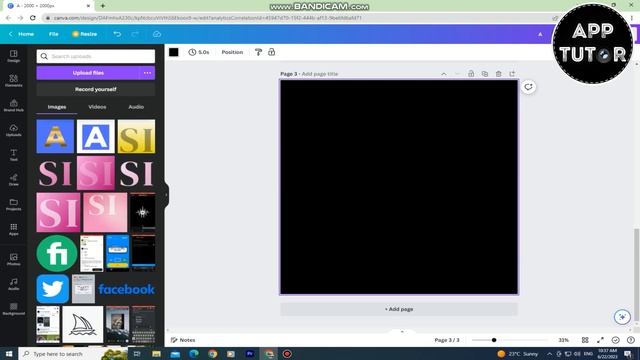Image resolution: width=640 pixels, height=360 pixels.
Task: Open the Draw tool
Action: (13, 180)
